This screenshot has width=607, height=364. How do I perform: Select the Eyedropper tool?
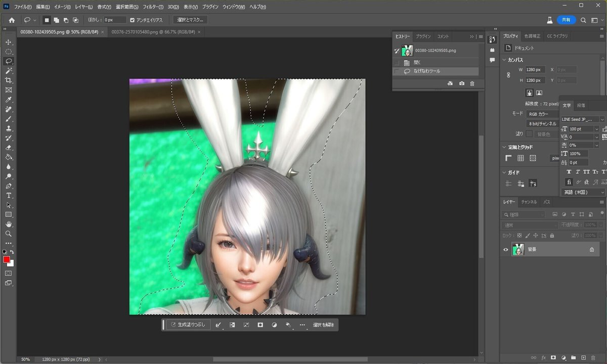pos(9,100)
